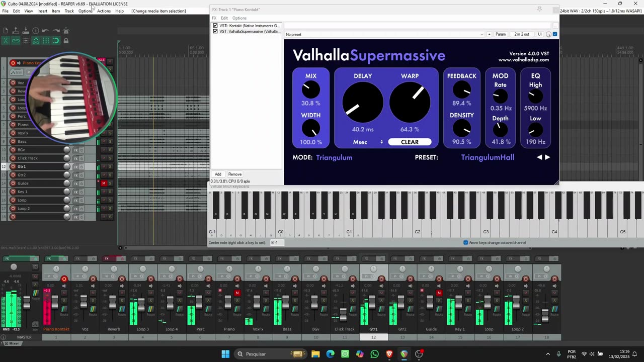Toggle FX bypass checkbox next to UI button
The height and width of the screenshot is (362, 644).
(555, 34)
